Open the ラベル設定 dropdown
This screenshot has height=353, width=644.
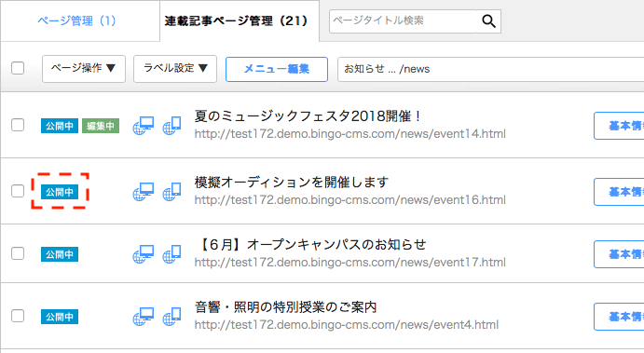[x=175, y=69]
